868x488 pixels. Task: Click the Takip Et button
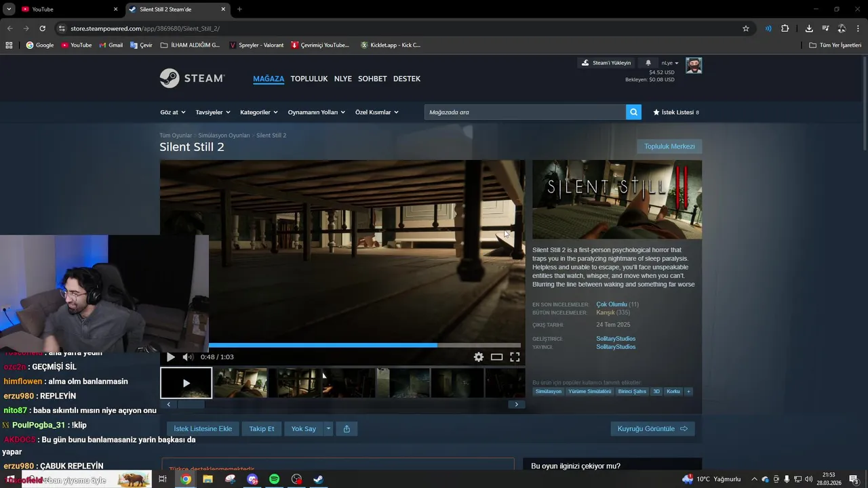click(262, 429)
